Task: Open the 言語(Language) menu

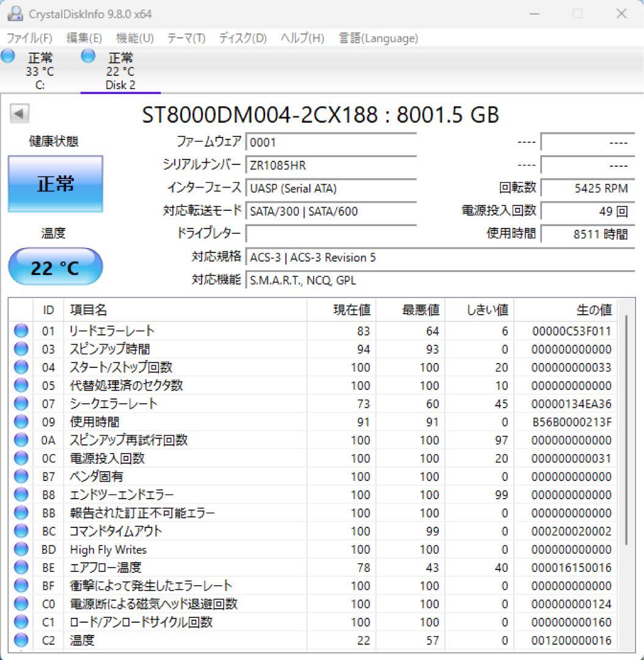Action: 377,37
